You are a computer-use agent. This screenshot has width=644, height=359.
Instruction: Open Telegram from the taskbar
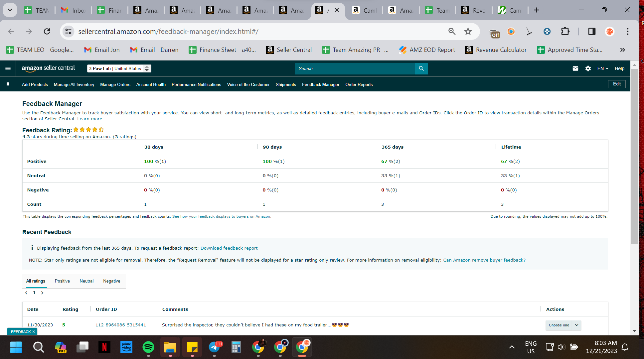click(x=215, y=347)
